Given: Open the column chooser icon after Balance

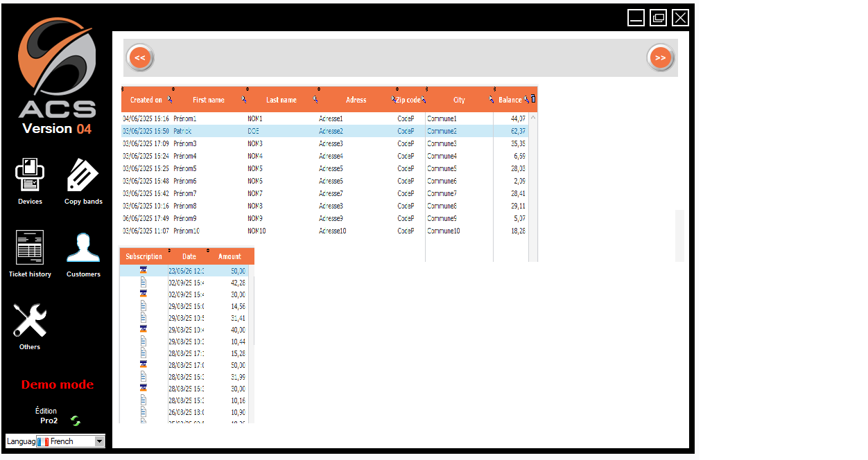Looking at the screenshot, I should pos(533,99).
